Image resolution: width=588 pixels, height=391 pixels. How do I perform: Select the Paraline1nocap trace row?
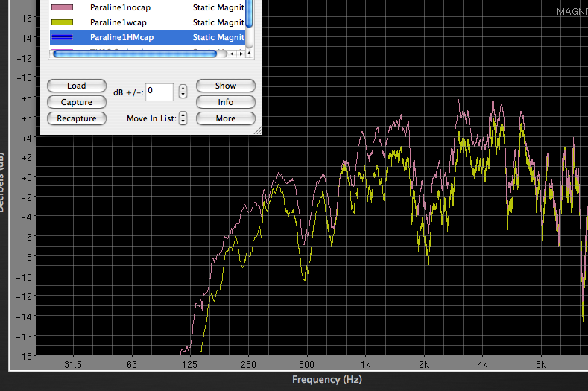pyautogui.click(x=148, y=7)
